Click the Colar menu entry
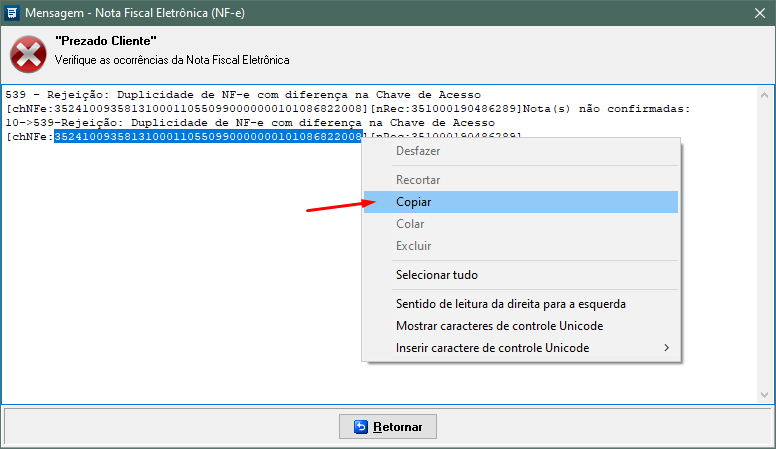Image resolution: width=776 pixels, height=449 pixels. point(410,224)
